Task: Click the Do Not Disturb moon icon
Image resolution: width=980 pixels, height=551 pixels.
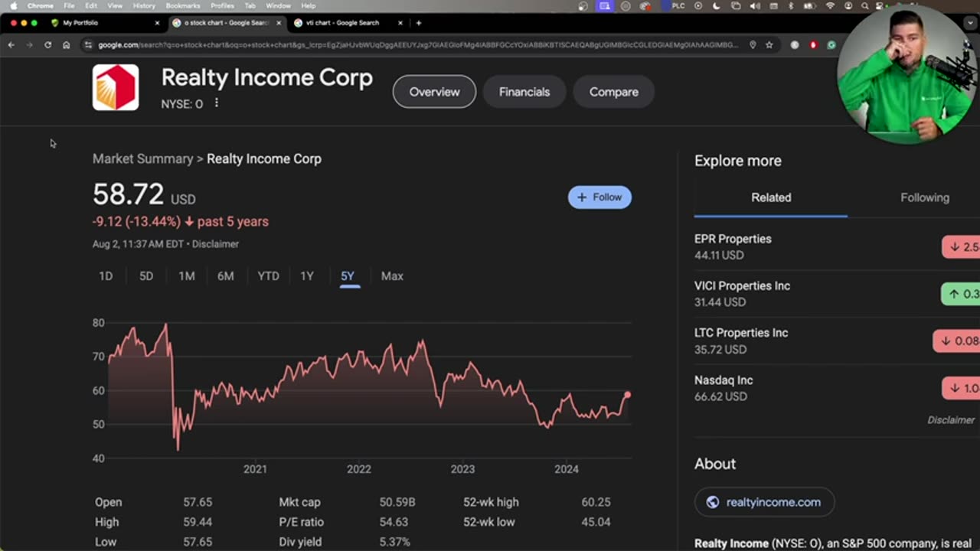Action: click(717, 5)
